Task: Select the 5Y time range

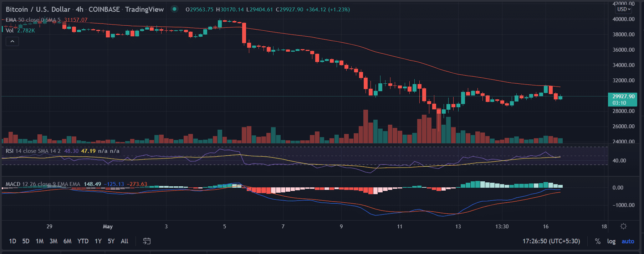Action: click(x=111, y=241)
